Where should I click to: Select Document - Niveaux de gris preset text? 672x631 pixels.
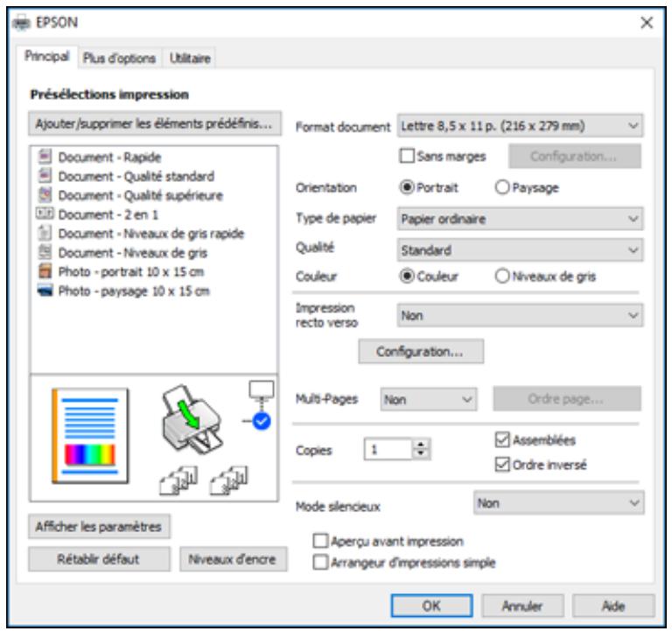coord(133,253)
